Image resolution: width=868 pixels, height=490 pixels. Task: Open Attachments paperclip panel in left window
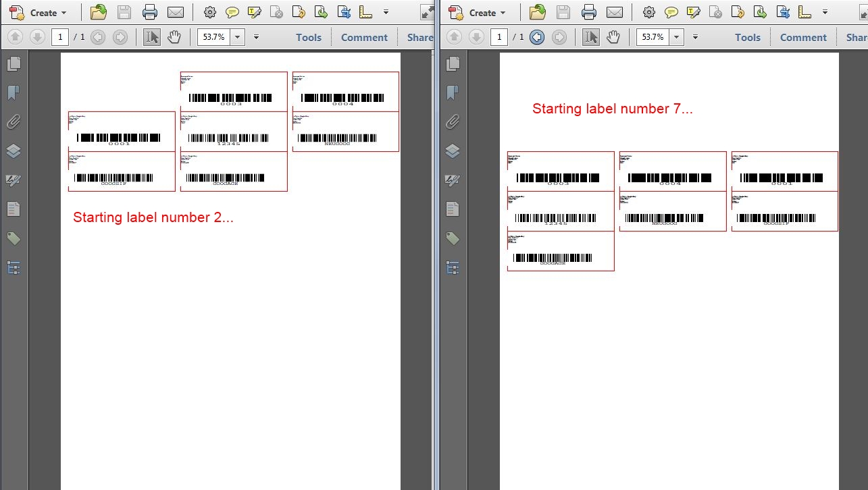14,122
